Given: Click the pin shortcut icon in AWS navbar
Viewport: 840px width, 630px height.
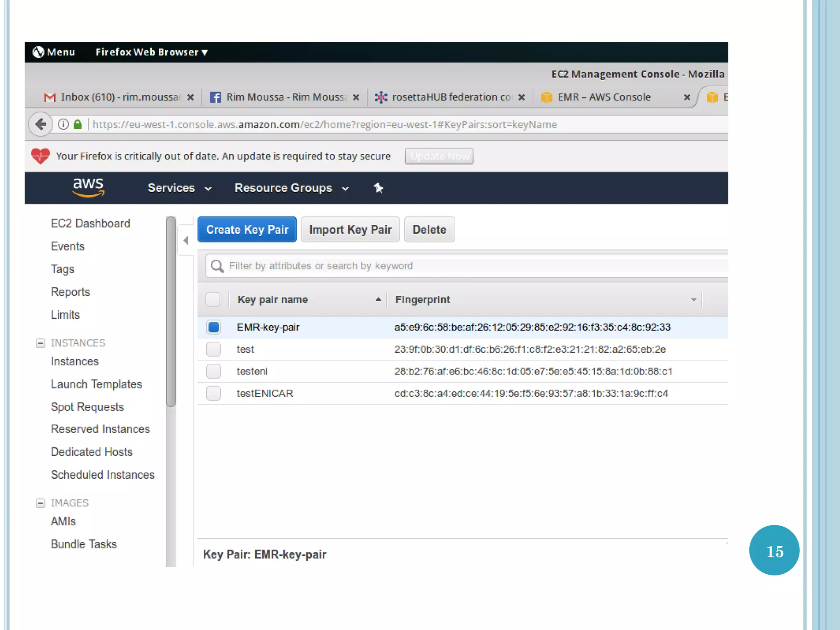Looking at the screenshot, I should (x=378, y=188).
